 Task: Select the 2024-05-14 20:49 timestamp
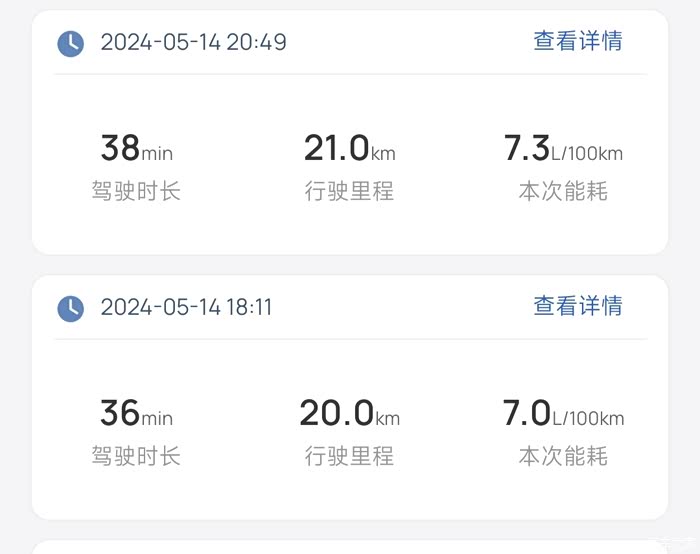193,42
